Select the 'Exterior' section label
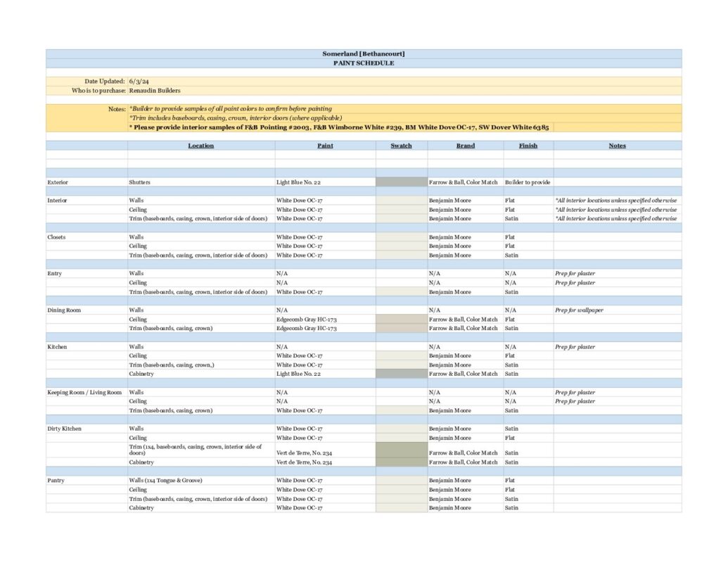This screenshot has height=563, width=728. (x=58, y=182)
